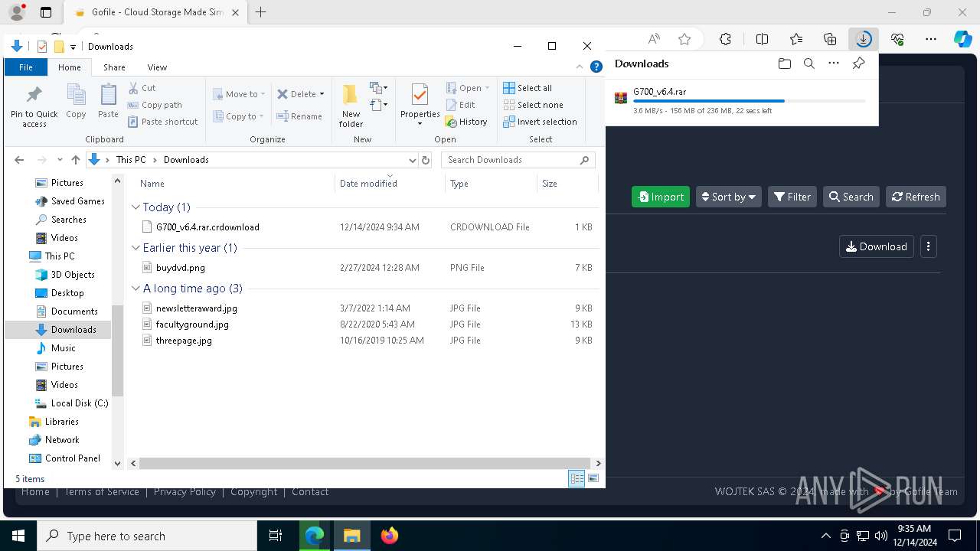The height and width of the screenshot is (551, 980).
Task: Click the Search Downloads field
Action: click(x=518, y=160)
